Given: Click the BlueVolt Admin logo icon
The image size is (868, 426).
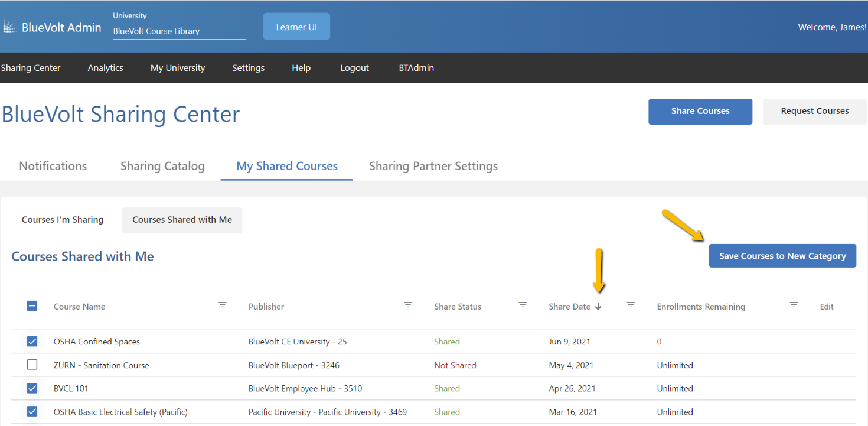Looking at the screenshot, I should pos(9,27).
